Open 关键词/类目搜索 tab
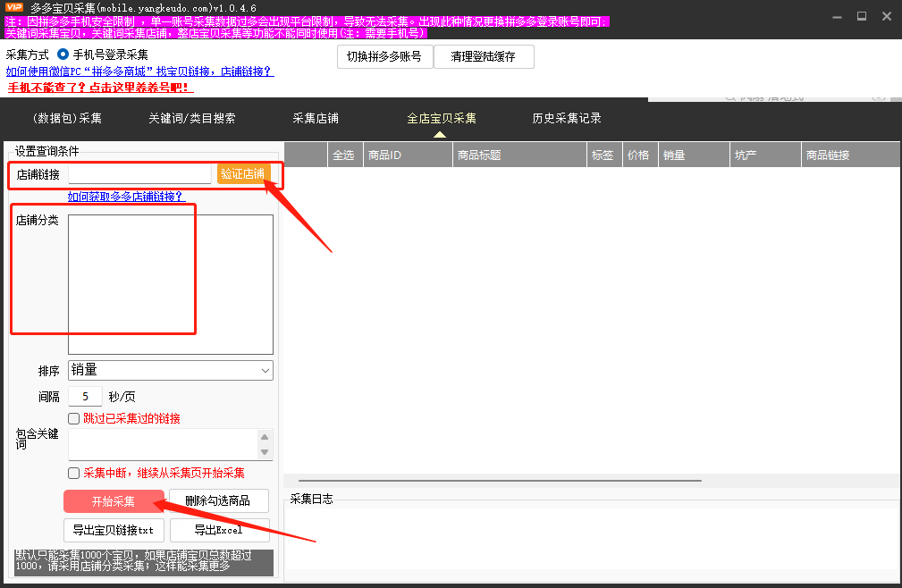 tap(192, 119)
